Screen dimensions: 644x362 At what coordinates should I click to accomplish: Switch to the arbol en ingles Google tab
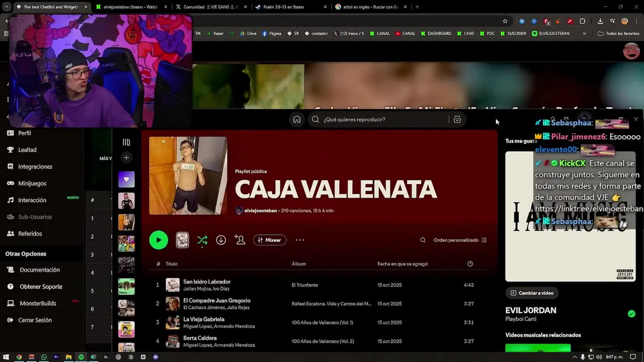coord(371,7)
